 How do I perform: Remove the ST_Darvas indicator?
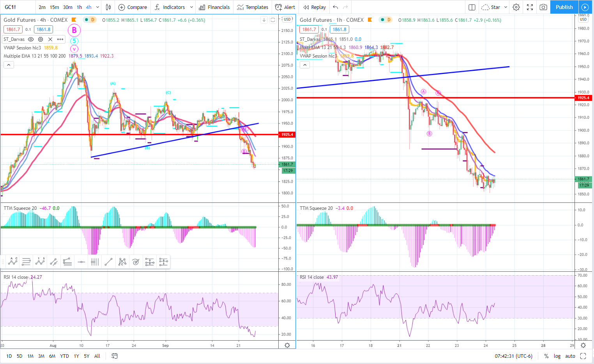[50, 39]
